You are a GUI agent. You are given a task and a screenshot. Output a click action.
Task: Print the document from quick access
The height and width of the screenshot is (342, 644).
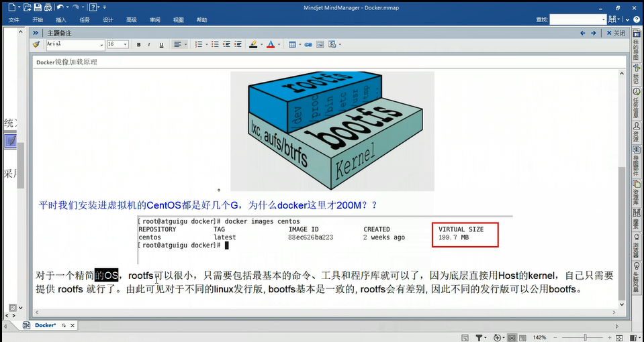point(48,7)
